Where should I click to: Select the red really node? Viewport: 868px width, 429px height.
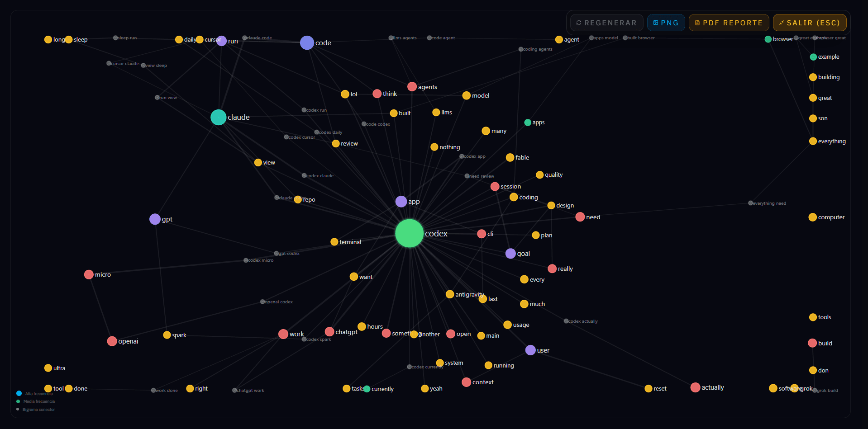point(552,269)
